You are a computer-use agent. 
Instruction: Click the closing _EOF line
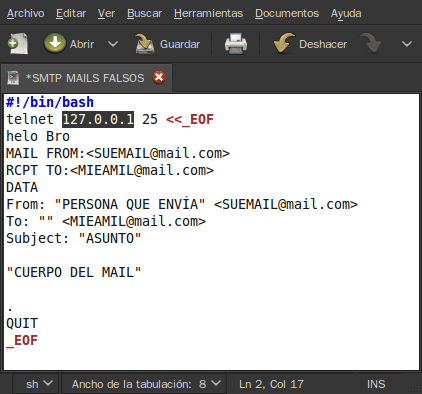pyautogui.click(x=22, y=341)
